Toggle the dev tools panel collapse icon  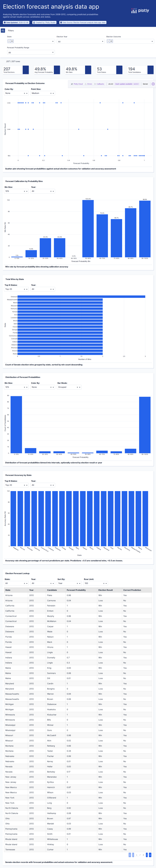tap(153, 84)
